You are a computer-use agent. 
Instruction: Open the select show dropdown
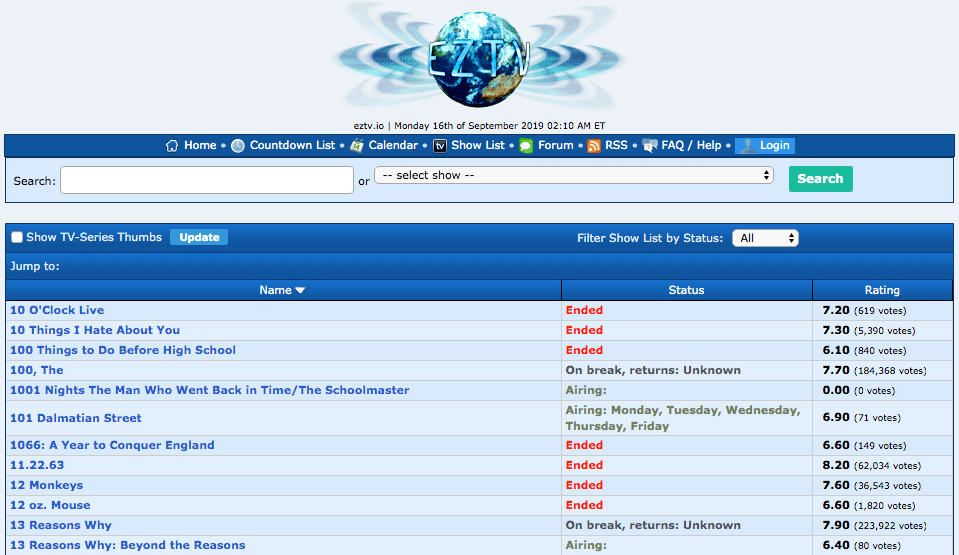(x=574, y=175)
